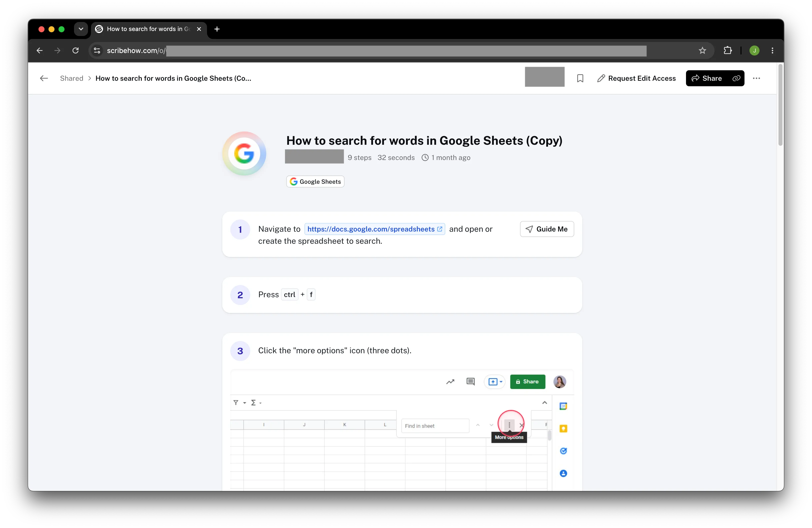Image resolution: width=812 pixels, height=528 pixels.
Task: Click the activity trend icon in Sheets screenshot
Action: click(x=450, y=382)
